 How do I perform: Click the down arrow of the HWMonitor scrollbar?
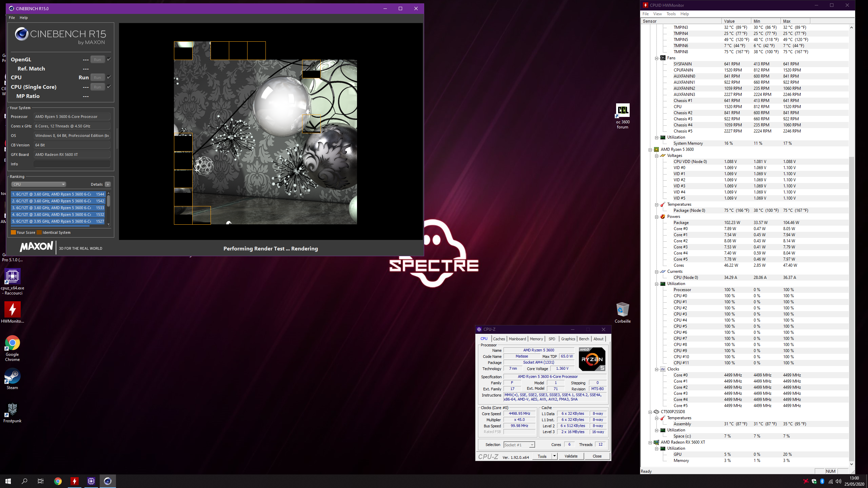[851, 464]
